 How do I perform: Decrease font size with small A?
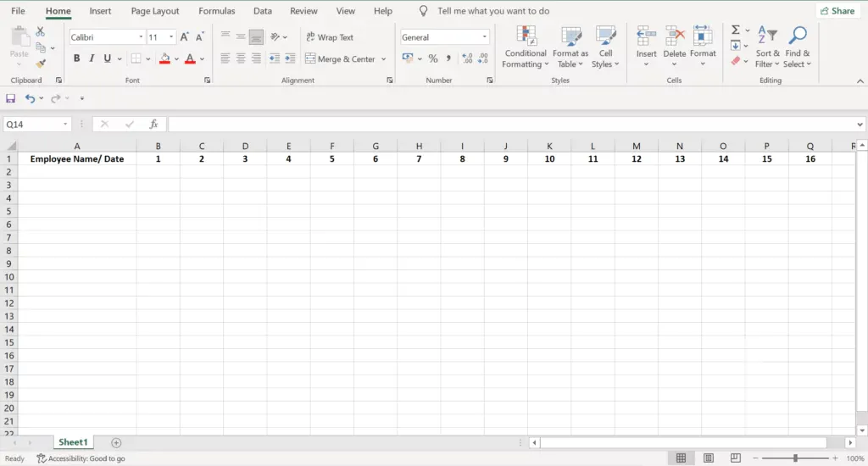coord(200,37)
